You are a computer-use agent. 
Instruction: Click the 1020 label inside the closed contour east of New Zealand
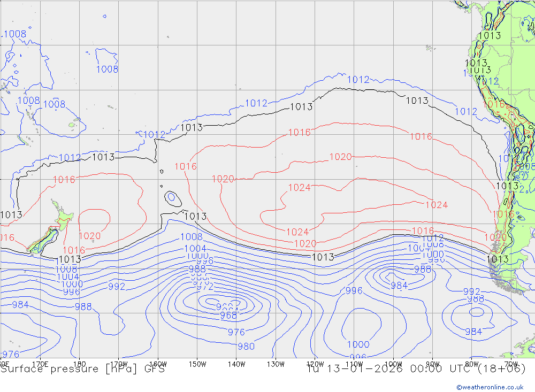(90, 236)
